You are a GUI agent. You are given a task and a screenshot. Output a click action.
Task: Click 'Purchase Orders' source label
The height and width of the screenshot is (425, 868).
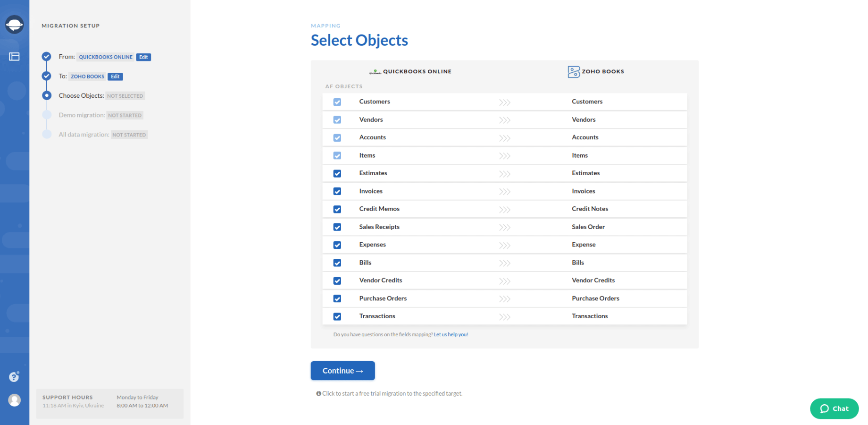point(383,298)
